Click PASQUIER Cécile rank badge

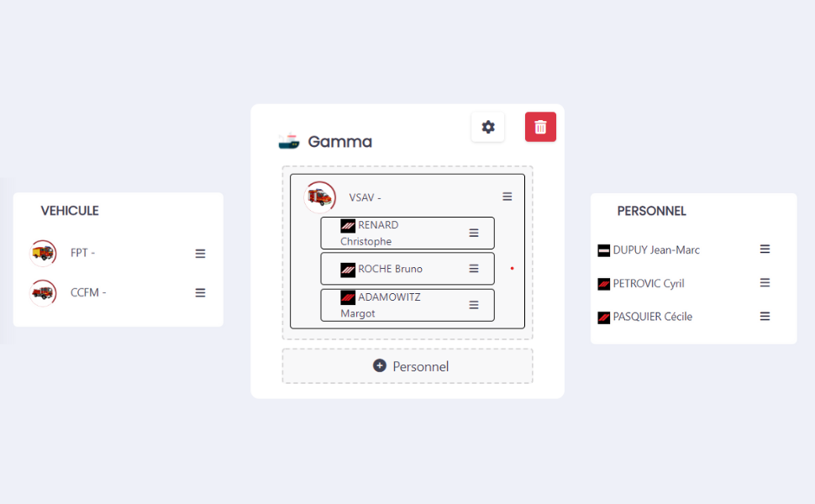[603, 318]
